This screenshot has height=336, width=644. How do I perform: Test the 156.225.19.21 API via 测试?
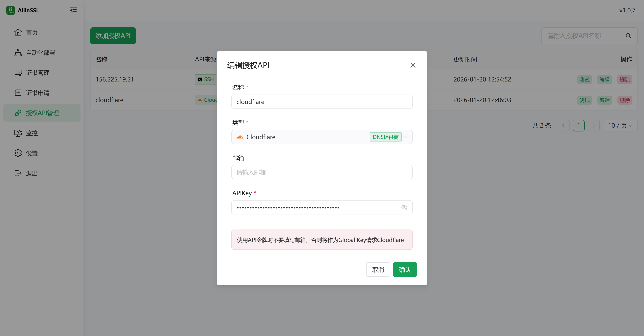click(584, 79)
